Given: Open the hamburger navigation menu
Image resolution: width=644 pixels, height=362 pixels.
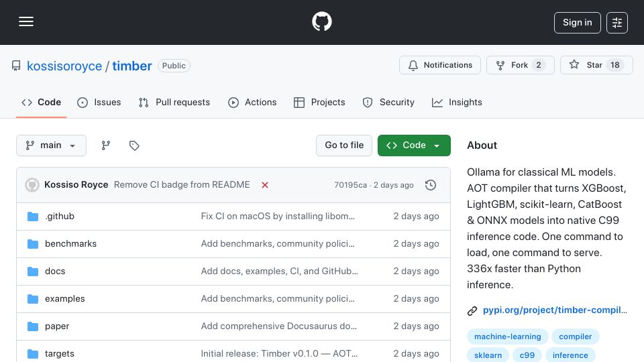Looking at the screenshot, I should (26, 21).
